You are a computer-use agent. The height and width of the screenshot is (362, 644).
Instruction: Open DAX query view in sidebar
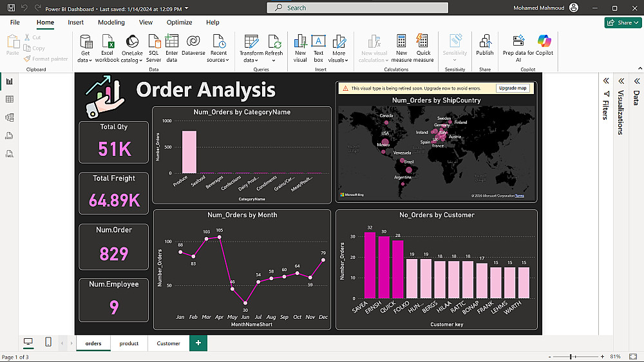click(x=10, y=136)
